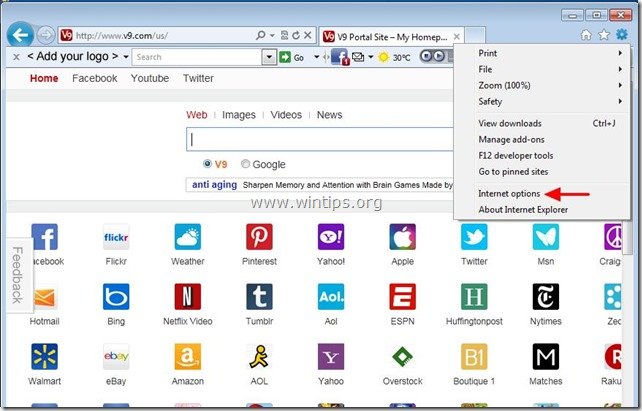642x411 pixels.
Task: Select F12 developer tools menu item
Action: tap(542, 156)
